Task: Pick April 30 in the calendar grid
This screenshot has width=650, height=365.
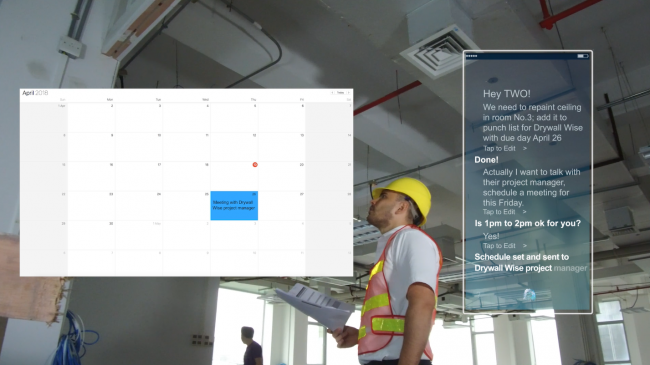Action: pyautogui.click(x=92, y=235)
